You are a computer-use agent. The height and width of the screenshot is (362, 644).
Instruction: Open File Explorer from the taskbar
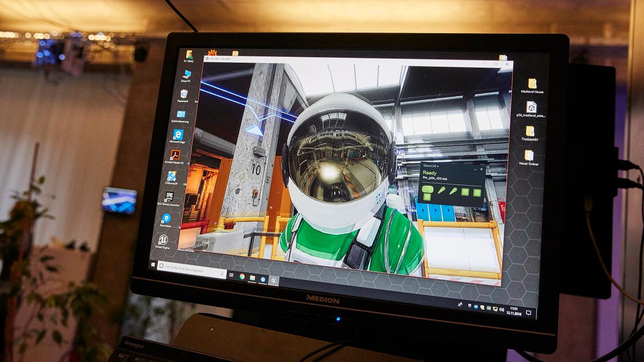tap(252, 278)
